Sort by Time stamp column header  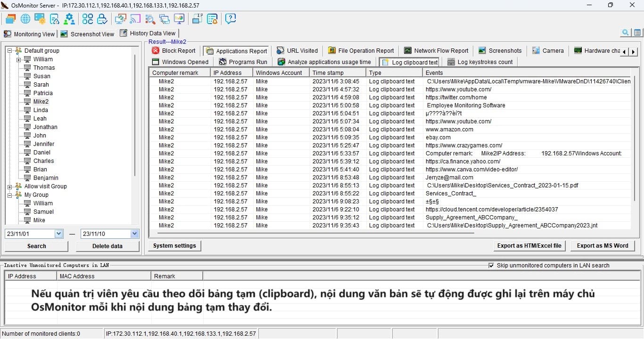pyautogui.click(x=338, y=73)
